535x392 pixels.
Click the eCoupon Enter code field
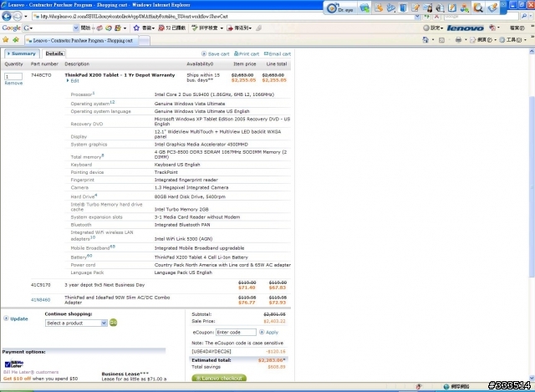pyautogui.click(x=236, y=333)
